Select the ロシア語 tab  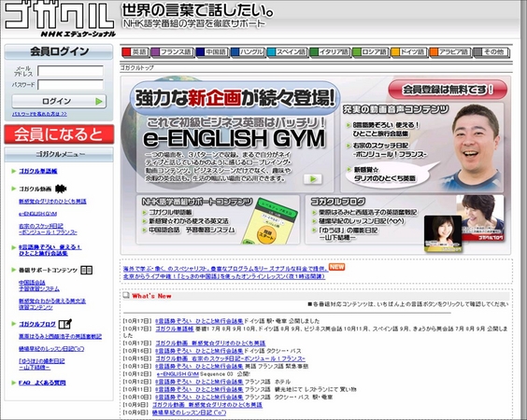(370, 52)
